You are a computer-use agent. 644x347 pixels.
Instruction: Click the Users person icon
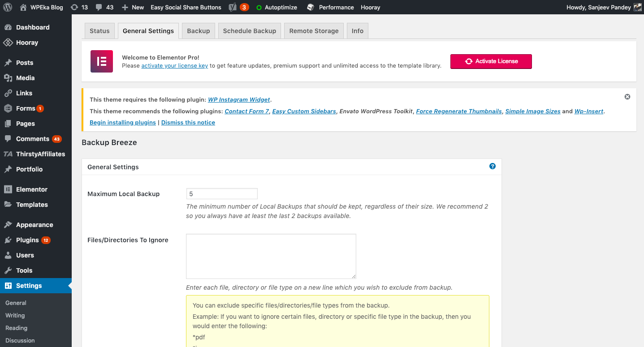click(8, 255)
